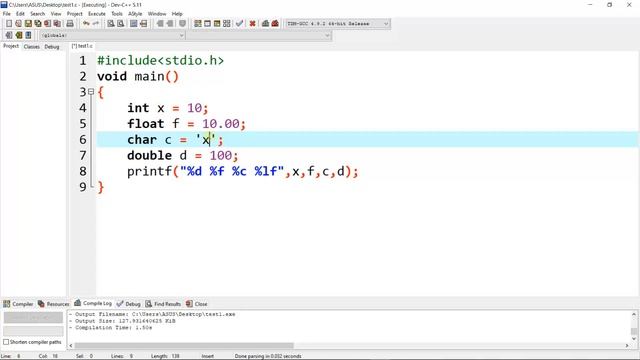Click the compile log scroll down arrow
640x360 pixels.
tap(634, 338)
